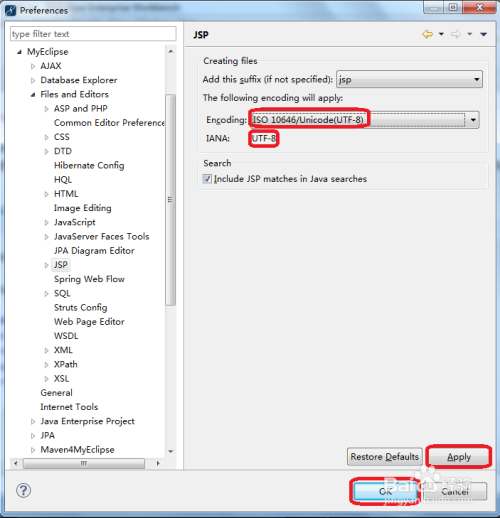Select Hibernate Config in the tree
The height and width of the screenshot is (518, 500).
pyautogui.click(x=89, y=165)
